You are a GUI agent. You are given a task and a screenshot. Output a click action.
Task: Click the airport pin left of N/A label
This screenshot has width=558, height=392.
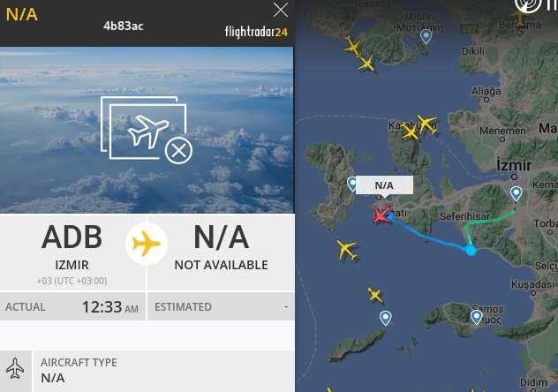coord(352,184)
